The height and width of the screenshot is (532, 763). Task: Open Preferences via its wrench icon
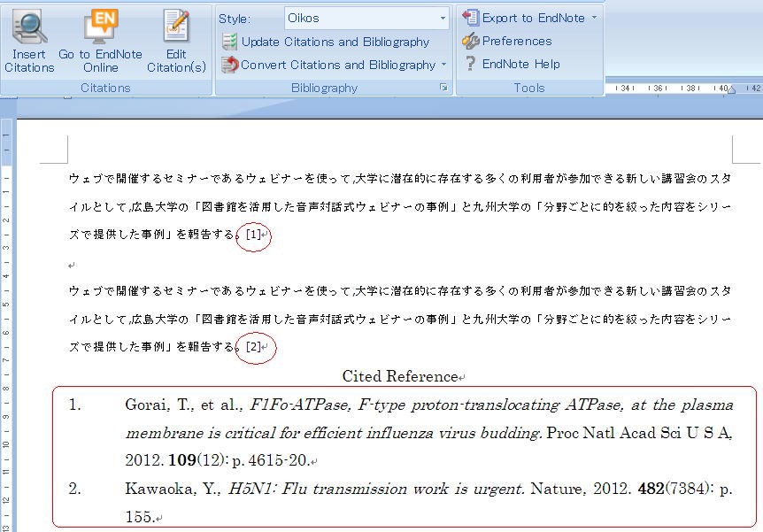[x=470, y=41]
